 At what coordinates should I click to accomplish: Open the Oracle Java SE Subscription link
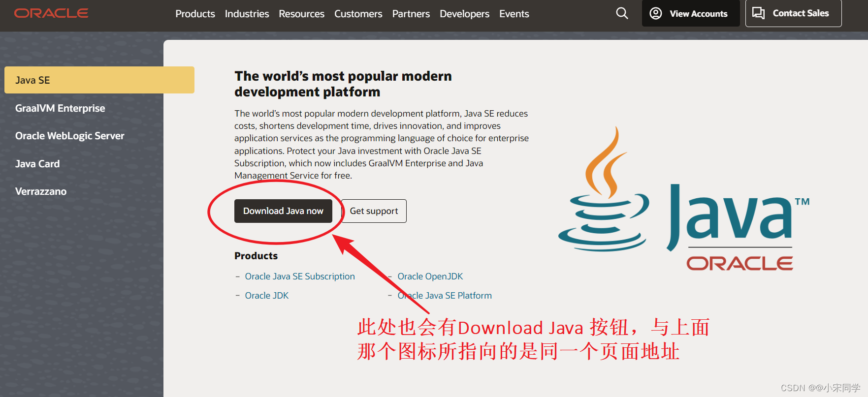300,276
